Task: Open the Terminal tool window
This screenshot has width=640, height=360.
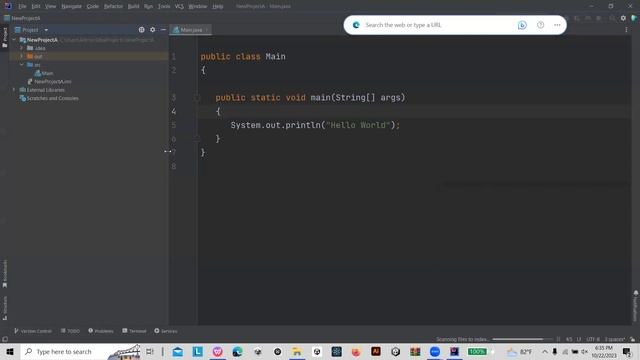Action: (134, 331)
